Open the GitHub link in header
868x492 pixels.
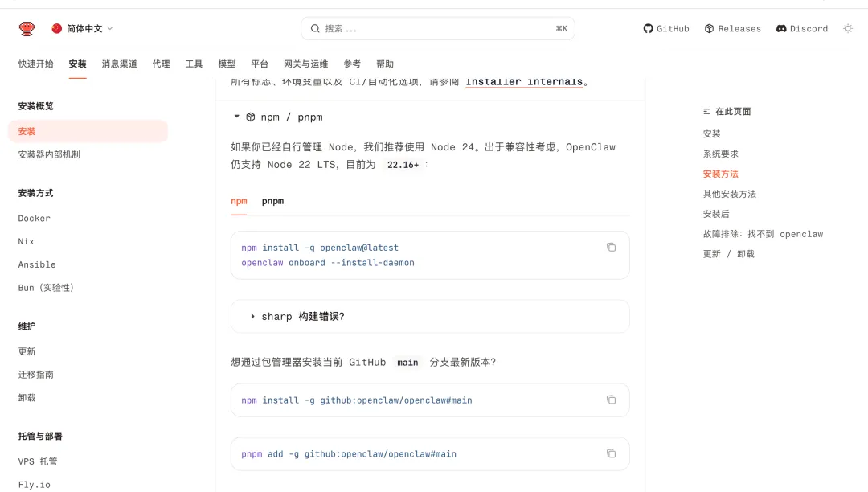pyautogui.click(x=666, y=28)
